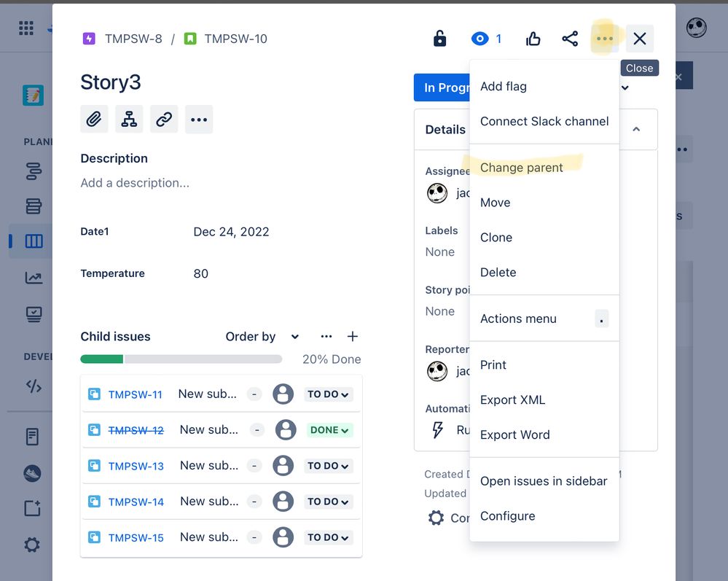Edit the Date1 value Dec 24, 2022
The height and width of the screenshot is (581, 728).
click(231, 232)
